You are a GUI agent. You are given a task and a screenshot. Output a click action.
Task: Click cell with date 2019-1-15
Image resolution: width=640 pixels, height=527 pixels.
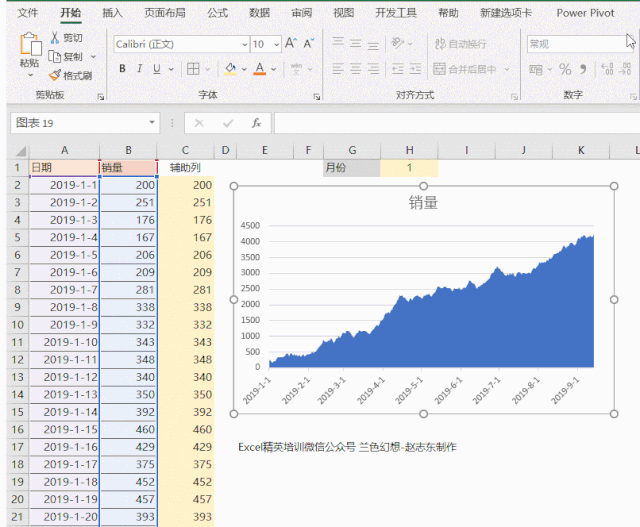tap(64, 429)
